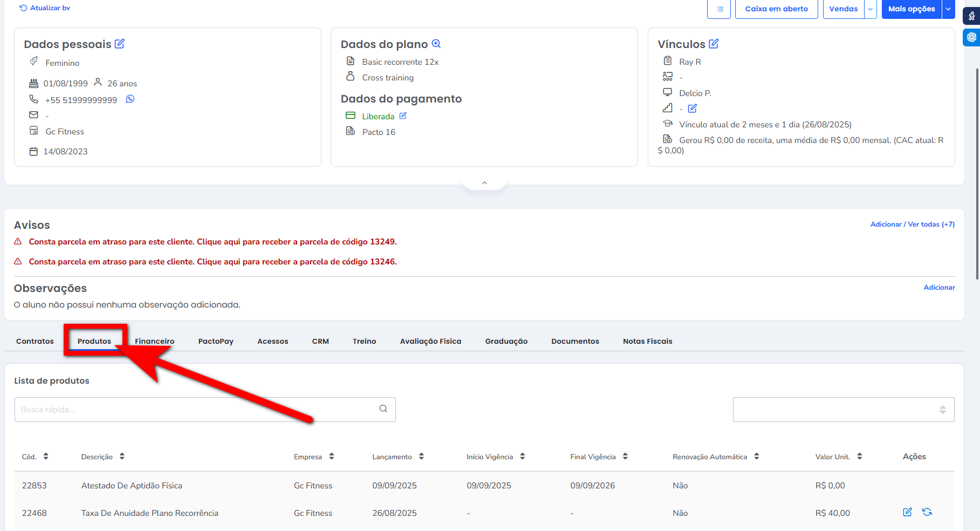Image resolution: width=980 pixels, height=531 pixels.
Task: Open WhatsApp icon next to phone number
Action: (130, 99)
